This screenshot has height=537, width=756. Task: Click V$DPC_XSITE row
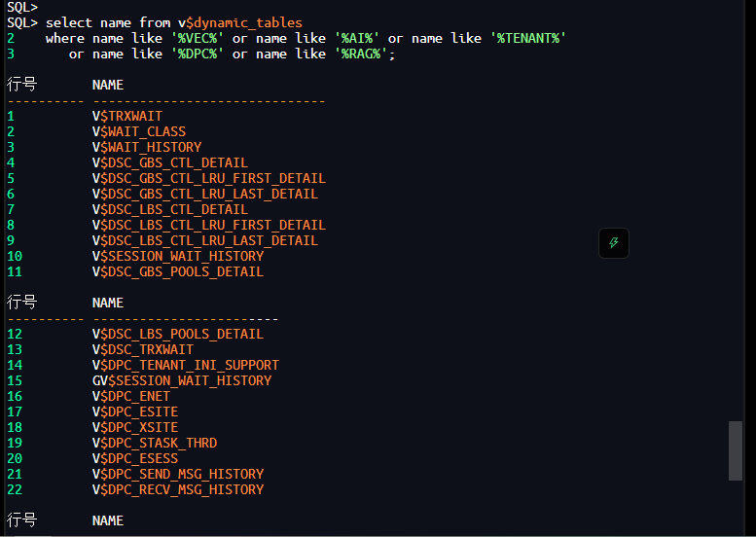pyautogui.click(x=135, y=428)
